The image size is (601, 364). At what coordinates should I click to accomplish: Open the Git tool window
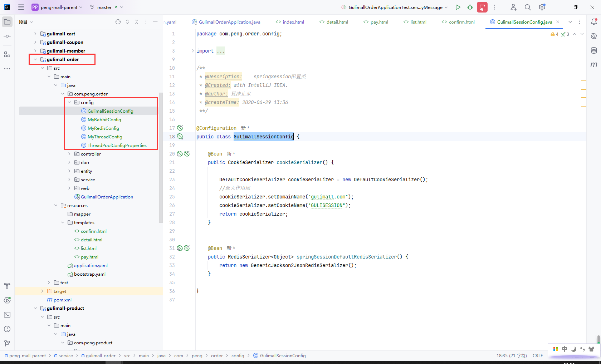pos(7,343)
